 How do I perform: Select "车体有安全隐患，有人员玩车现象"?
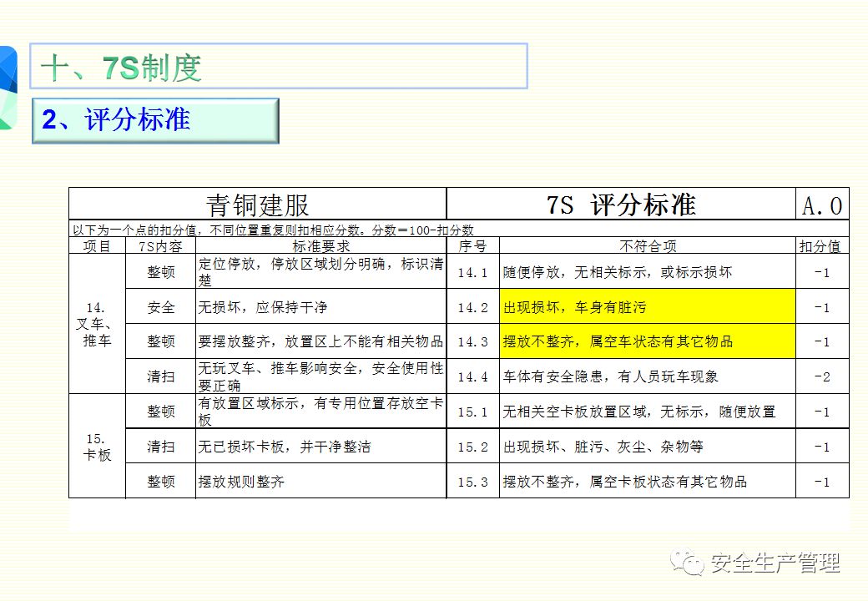coord(648,376)
